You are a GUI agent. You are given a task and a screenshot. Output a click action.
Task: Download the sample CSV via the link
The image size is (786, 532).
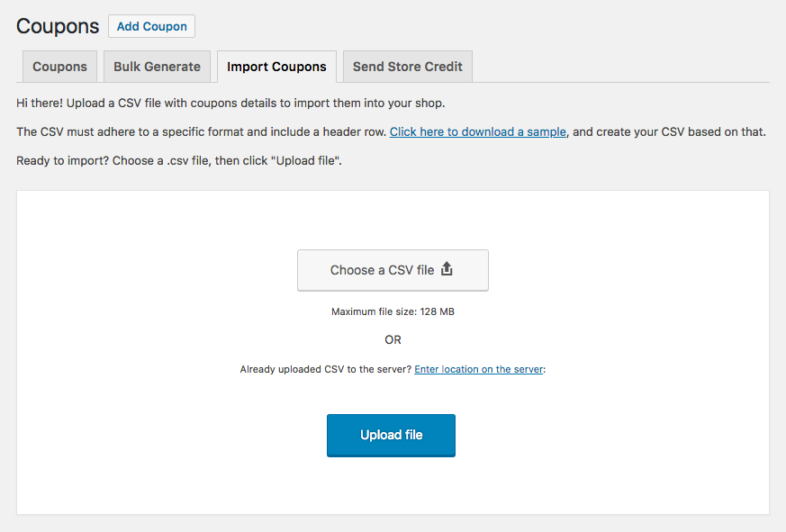point(478,131)
